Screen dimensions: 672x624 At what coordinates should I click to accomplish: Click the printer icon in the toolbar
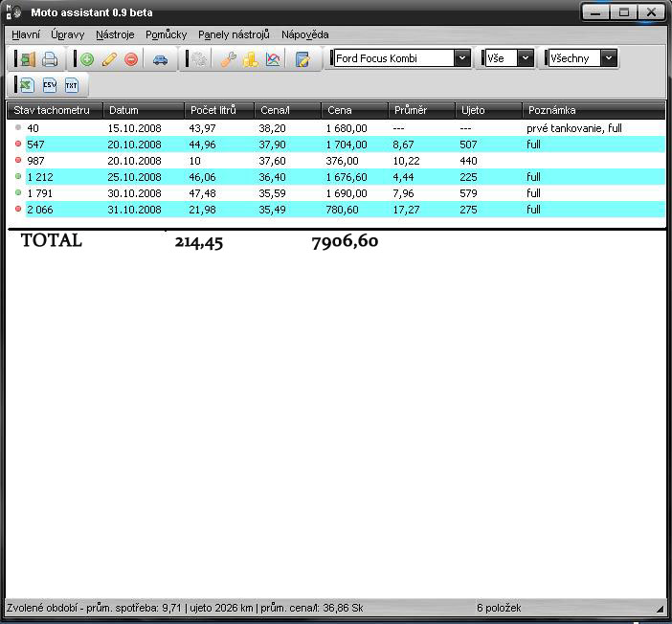point(50,59)
